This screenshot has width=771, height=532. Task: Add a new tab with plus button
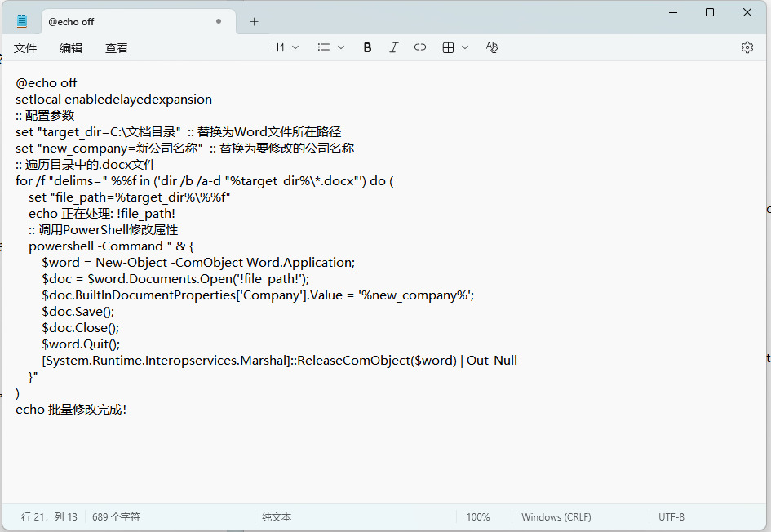click(254, 21)
